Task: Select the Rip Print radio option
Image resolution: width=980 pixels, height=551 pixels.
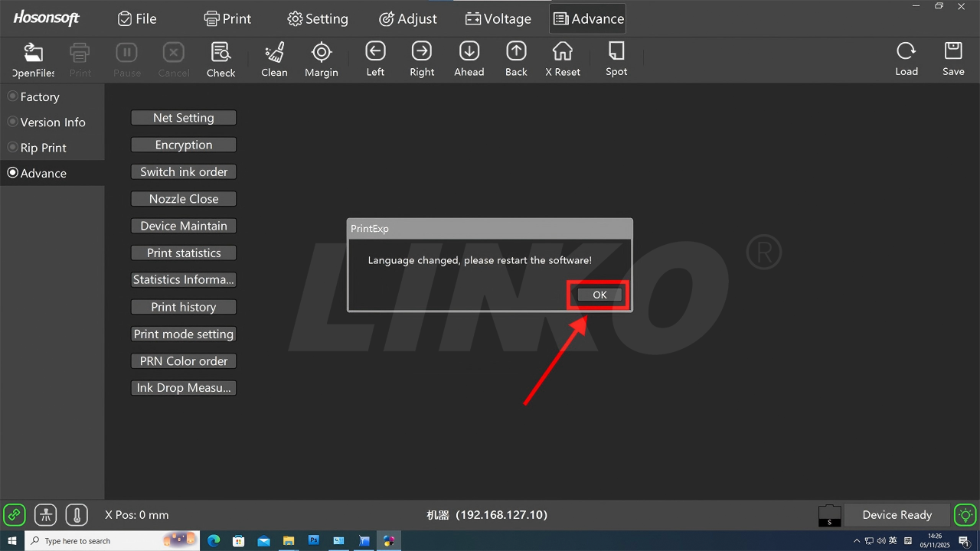Action: (x=13, y=148)
